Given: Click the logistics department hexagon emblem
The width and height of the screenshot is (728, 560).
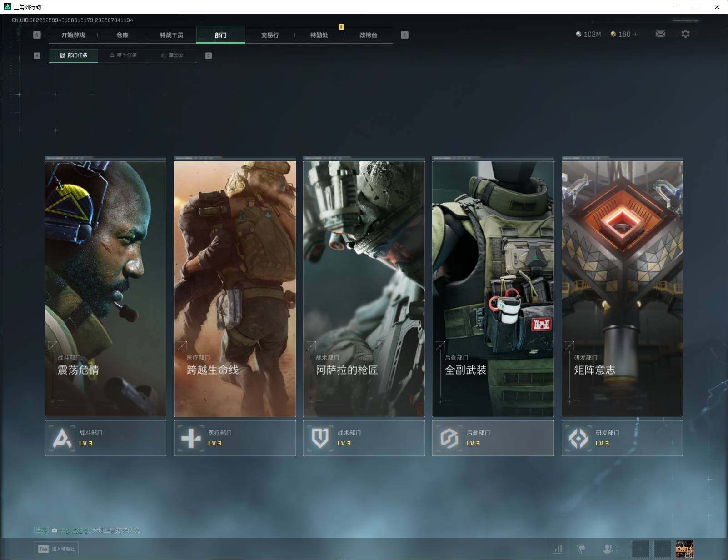Looking at the screenshot, I should [449, 439].
